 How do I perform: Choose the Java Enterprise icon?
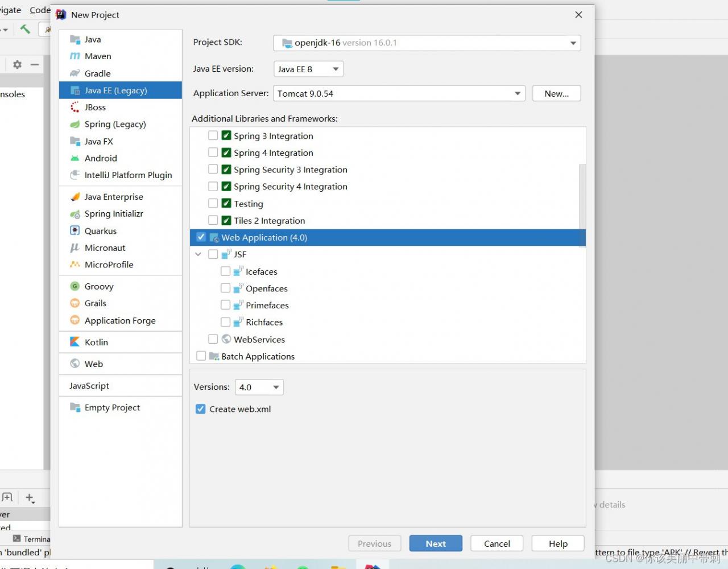click(75, 197)
